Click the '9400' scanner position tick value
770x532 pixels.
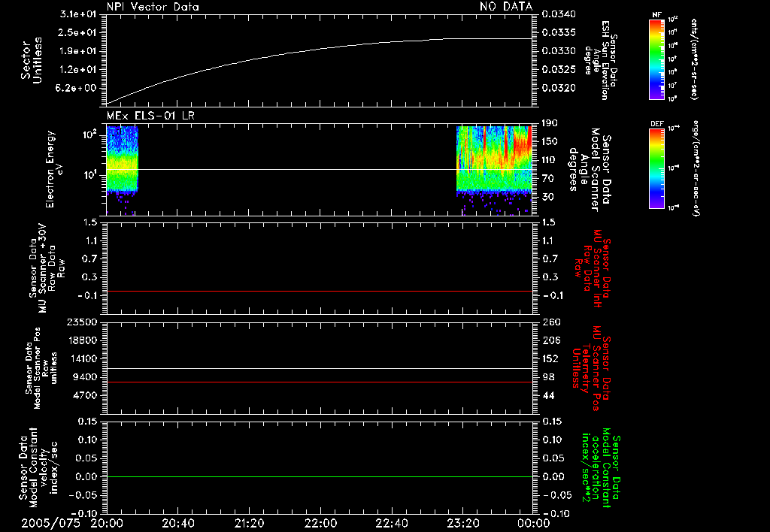coord(84,377)
